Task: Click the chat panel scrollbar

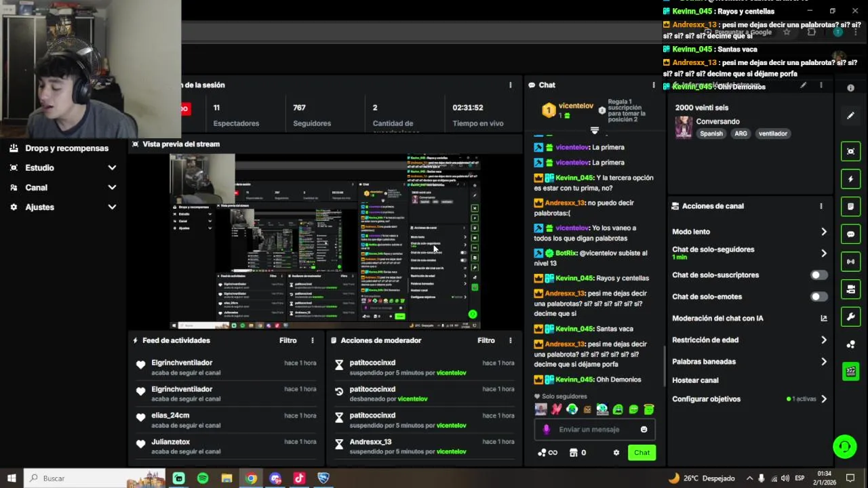Action: [x=664, y=365]
